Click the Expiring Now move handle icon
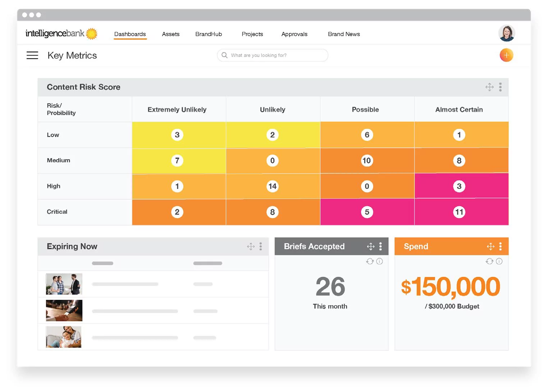The height and width of the screenshot is (392, 548). point(251,246)
